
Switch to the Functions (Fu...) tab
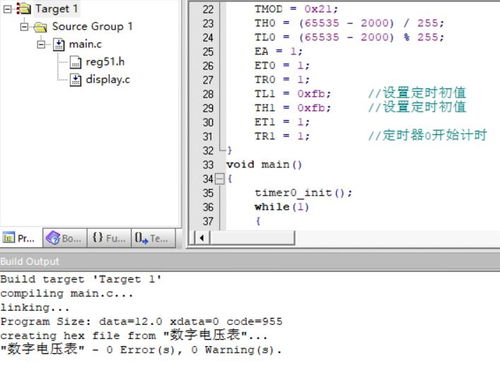[x=109, y=238]
